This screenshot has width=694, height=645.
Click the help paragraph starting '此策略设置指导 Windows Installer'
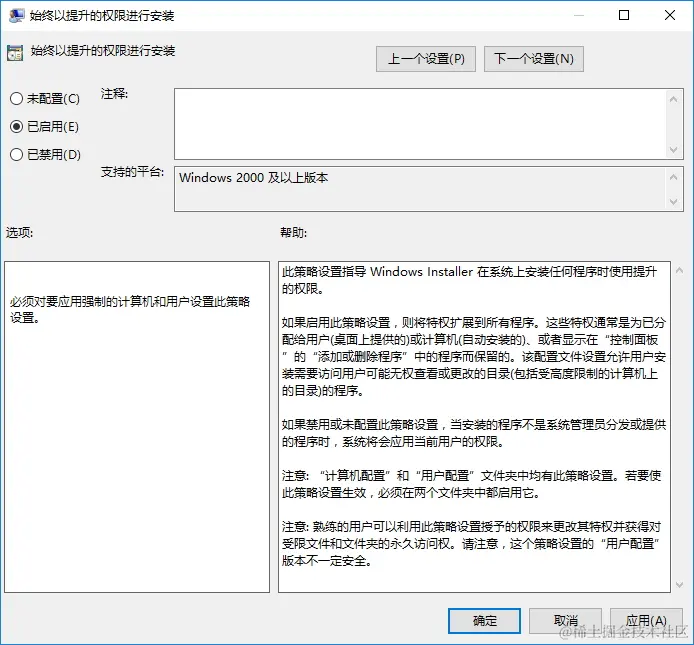[470, 280]
